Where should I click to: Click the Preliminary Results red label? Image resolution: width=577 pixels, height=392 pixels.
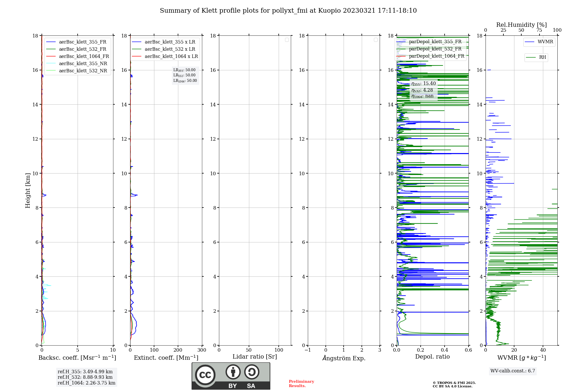click(301, 384)
